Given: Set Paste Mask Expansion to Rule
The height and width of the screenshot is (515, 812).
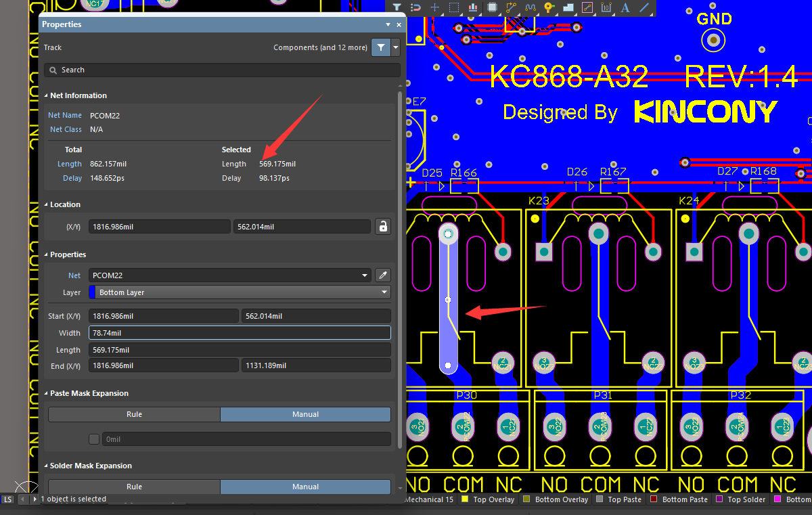Looking at the screenshot, I should [134, 414].
